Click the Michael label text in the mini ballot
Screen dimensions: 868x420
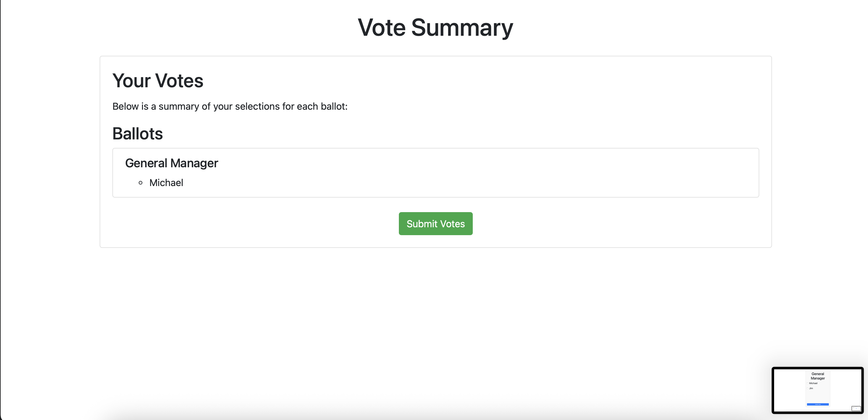(813, 383)
